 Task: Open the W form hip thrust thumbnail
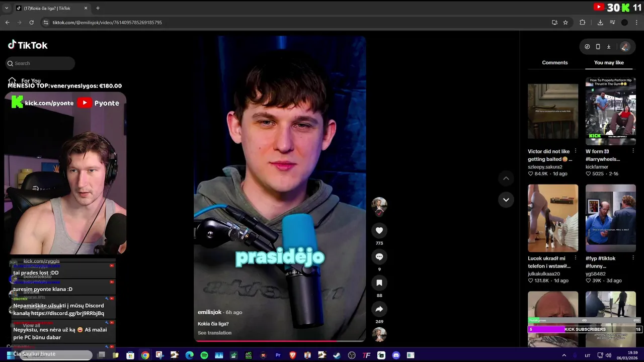[x=610, y=111]
